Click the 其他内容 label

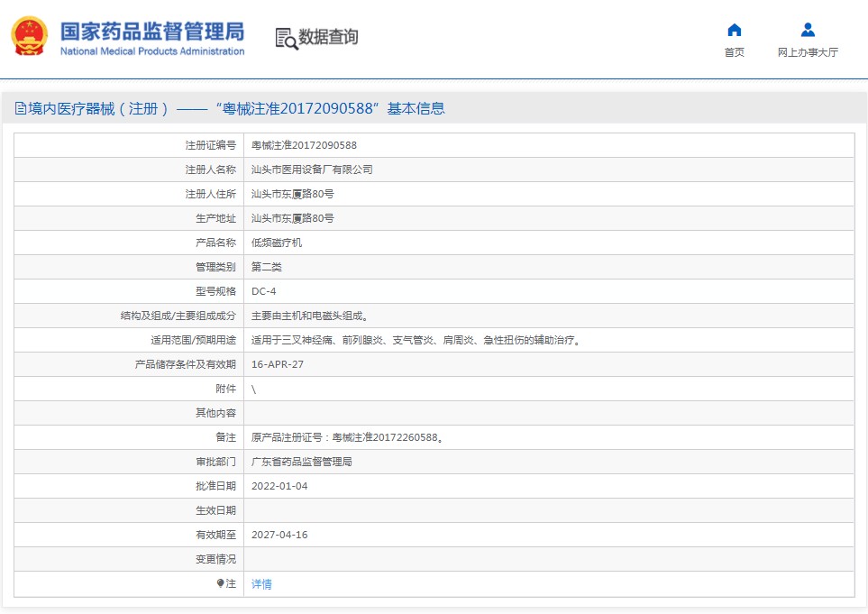(x=215, y=413)
